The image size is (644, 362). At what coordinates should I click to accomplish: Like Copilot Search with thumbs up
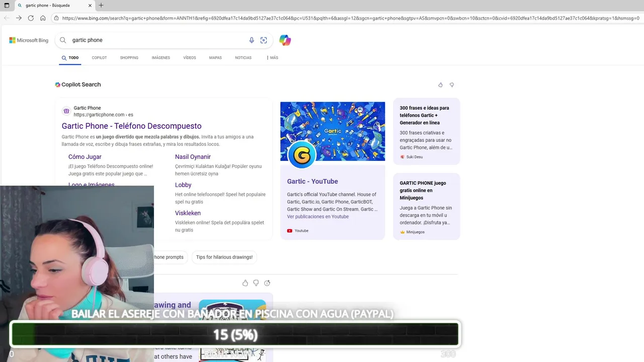440,85
